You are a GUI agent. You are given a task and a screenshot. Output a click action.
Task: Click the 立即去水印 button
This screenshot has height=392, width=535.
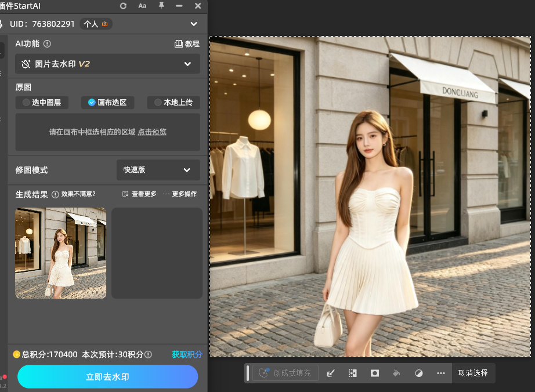(x=107, y=377)
